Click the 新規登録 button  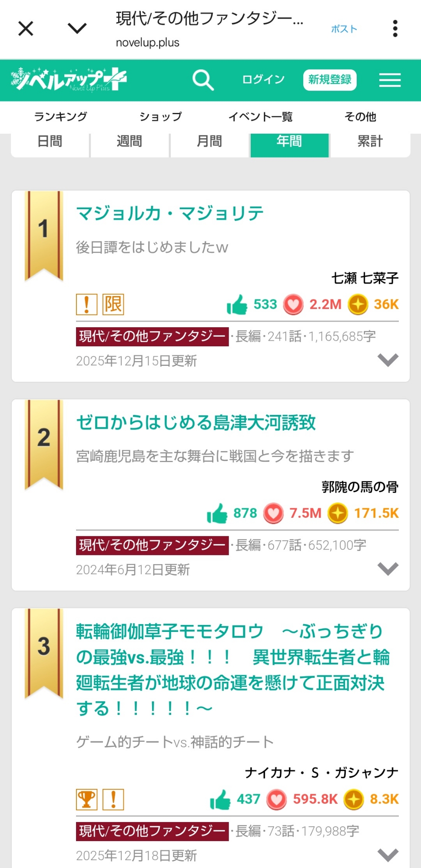tap(329, 80)
